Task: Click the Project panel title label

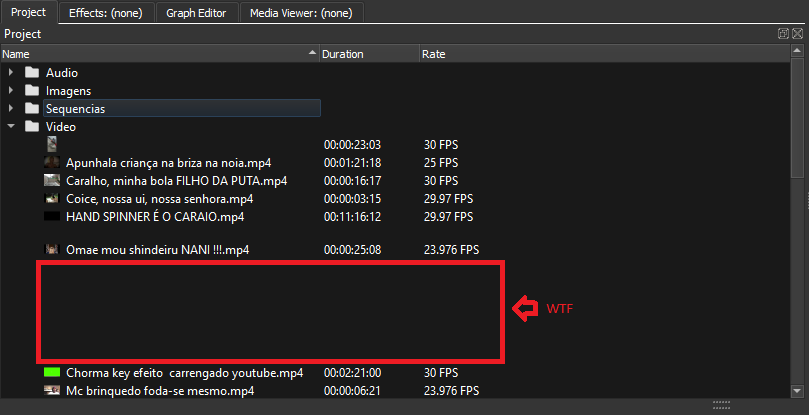Action: click(23, 34)
